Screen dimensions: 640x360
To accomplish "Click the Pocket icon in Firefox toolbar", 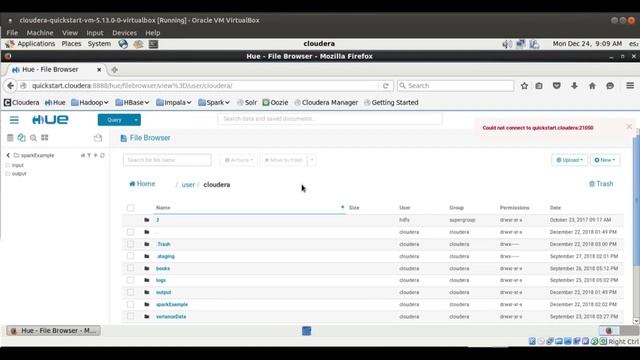I will (x=556, y=86).
